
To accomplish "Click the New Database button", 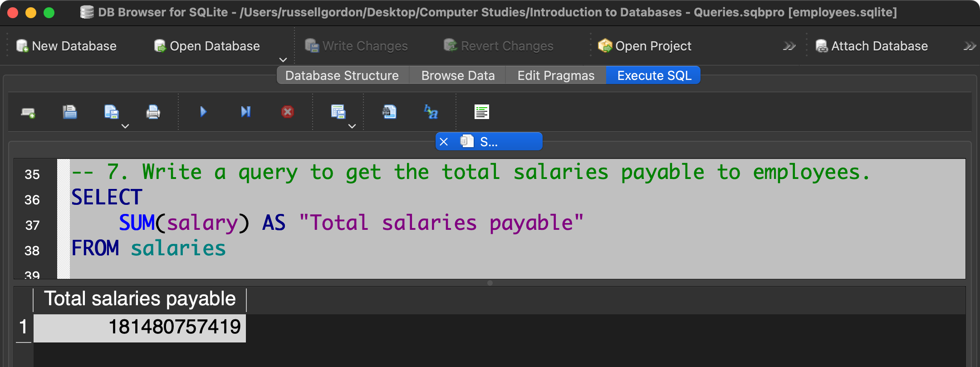I will 67,46.
